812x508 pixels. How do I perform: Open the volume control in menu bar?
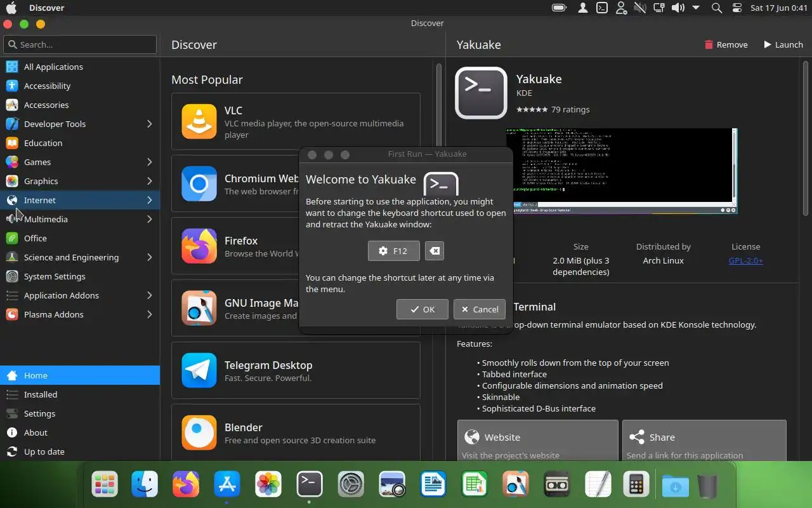click(678, 8)
